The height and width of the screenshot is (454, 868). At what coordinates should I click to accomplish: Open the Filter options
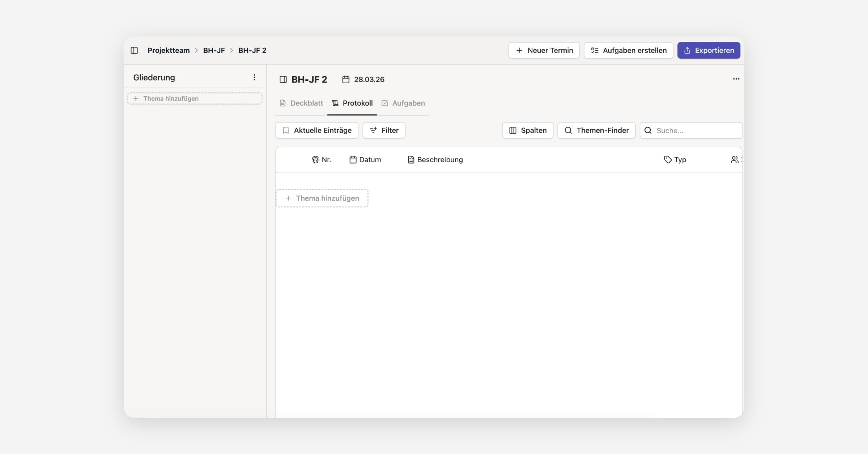tap(384, 130)
